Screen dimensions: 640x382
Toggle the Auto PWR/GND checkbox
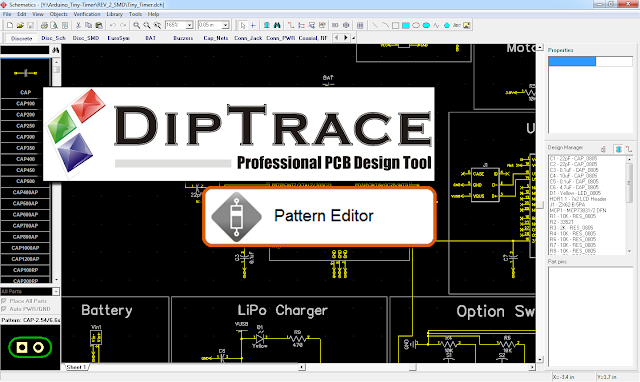click(4, 309)
